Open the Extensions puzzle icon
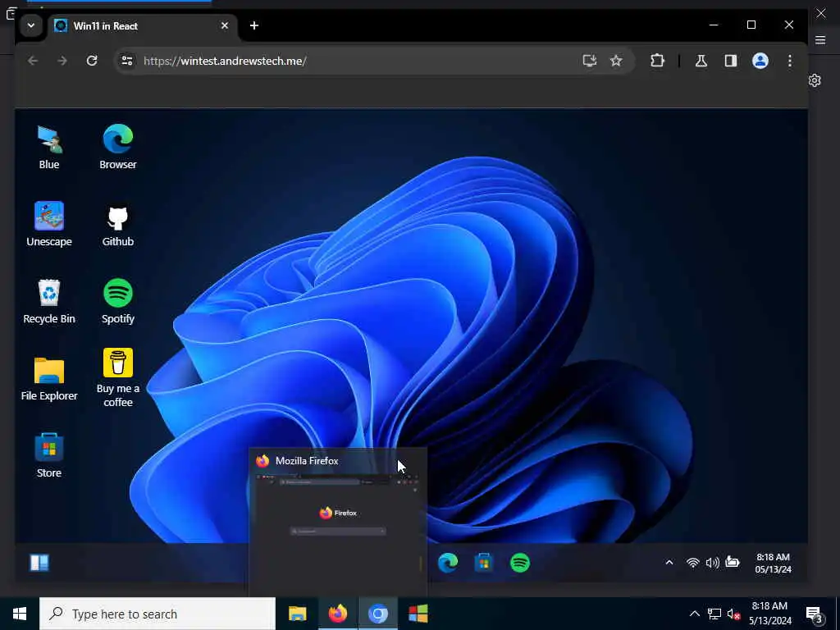This screenshot has width=840, height=630. tap(657, 61)
